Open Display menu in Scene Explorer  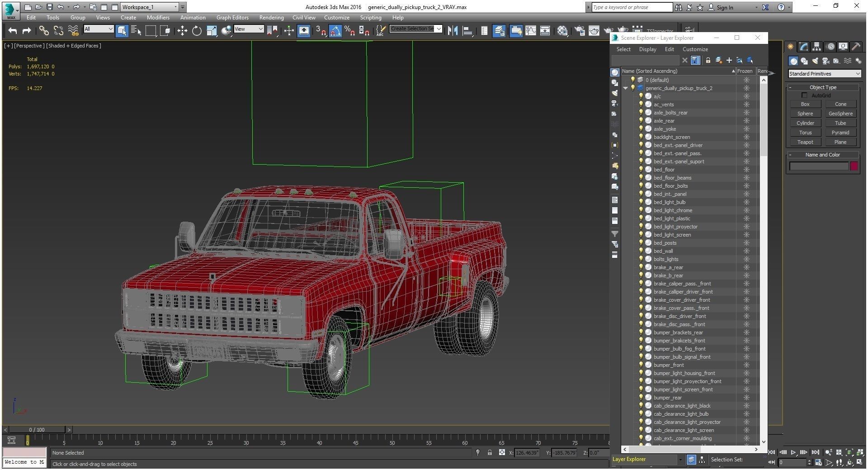647,49
